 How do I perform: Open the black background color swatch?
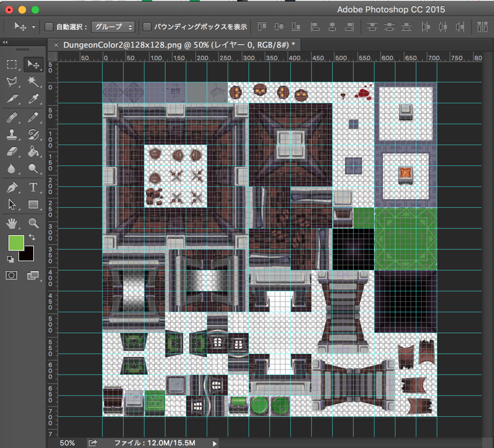[29, 256]
